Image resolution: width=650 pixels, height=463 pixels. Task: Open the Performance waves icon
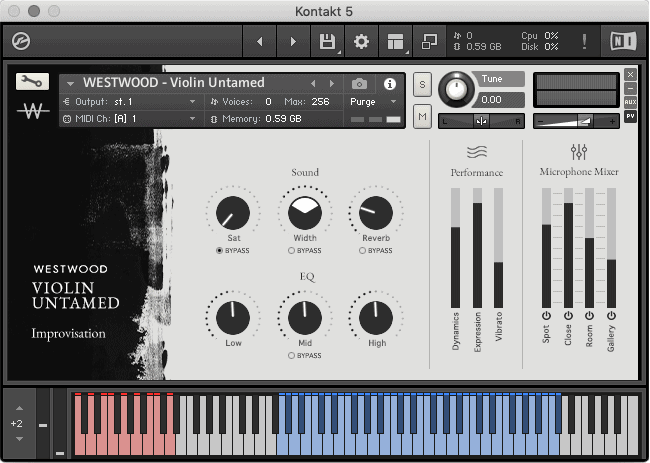[x=477, y=152]
